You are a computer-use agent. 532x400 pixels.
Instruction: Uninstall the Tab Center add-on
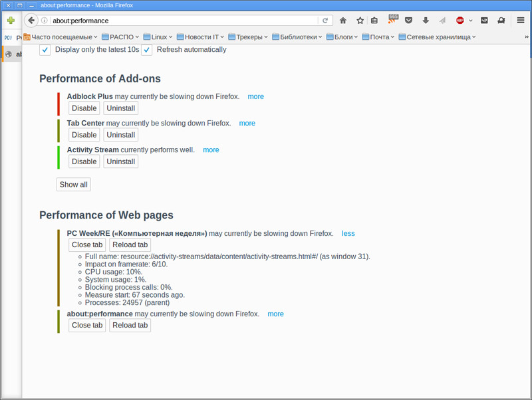(x=121, y=135)
